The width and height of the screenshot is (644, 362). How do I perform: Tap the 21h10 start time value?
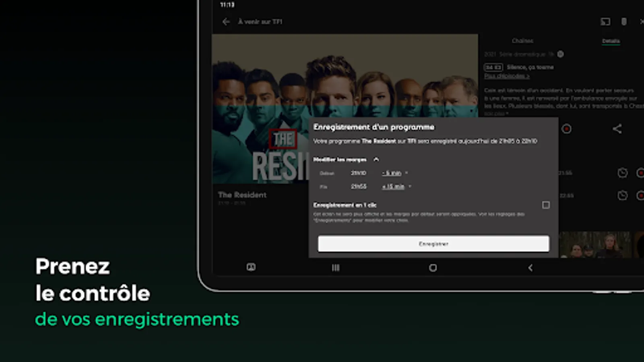pos(358,173)
